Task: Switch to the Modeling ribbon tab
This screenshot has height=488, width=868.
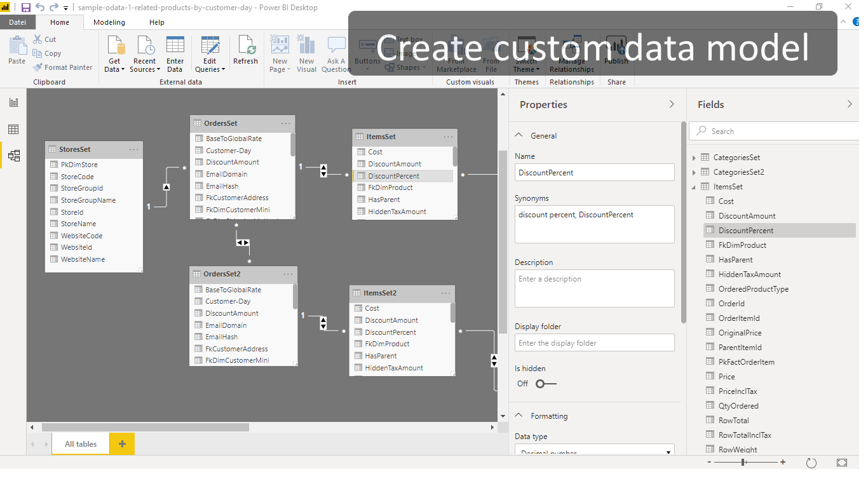Action: 109,21
